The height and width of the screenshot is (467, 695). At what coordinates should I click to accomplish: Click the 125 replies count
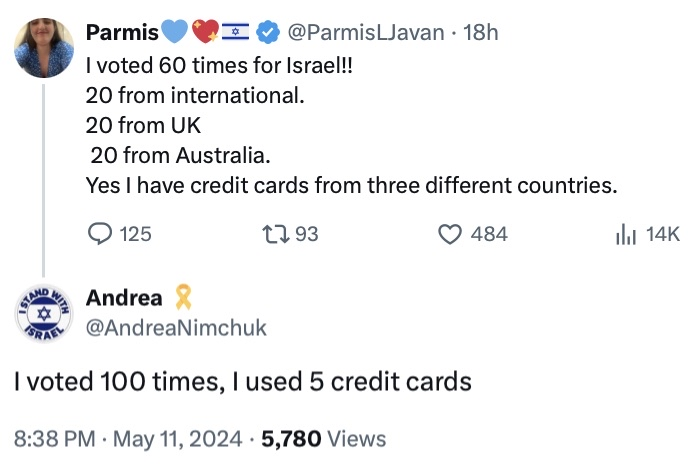136,234
